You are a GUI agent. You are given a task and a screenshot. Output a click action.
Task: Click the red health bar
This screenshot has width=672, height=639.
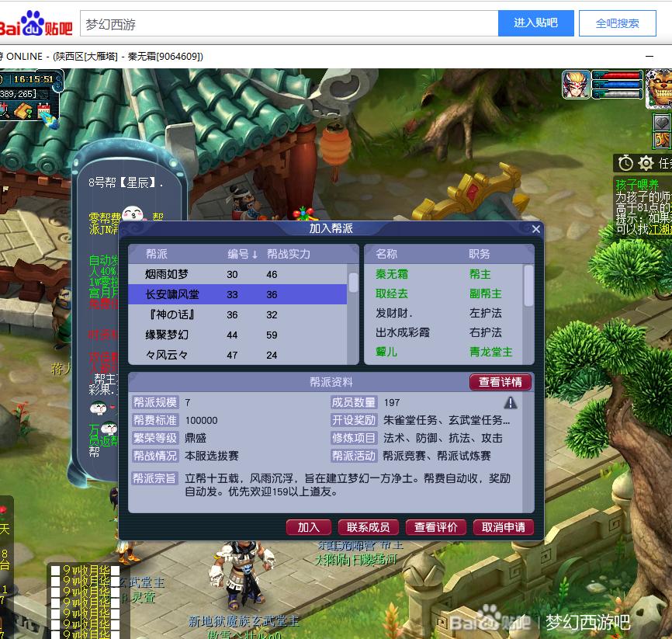pos(617,75)
